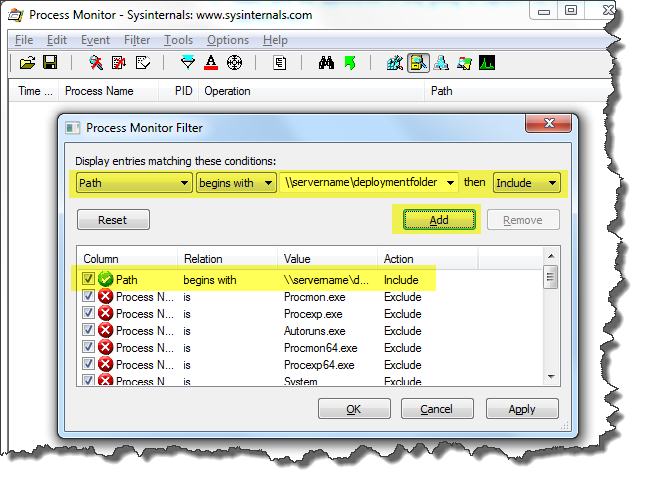The width and height of the screenshot is (646, 484).
Task: Toggle Show Network Activity icon
Action: pos(441,63)
